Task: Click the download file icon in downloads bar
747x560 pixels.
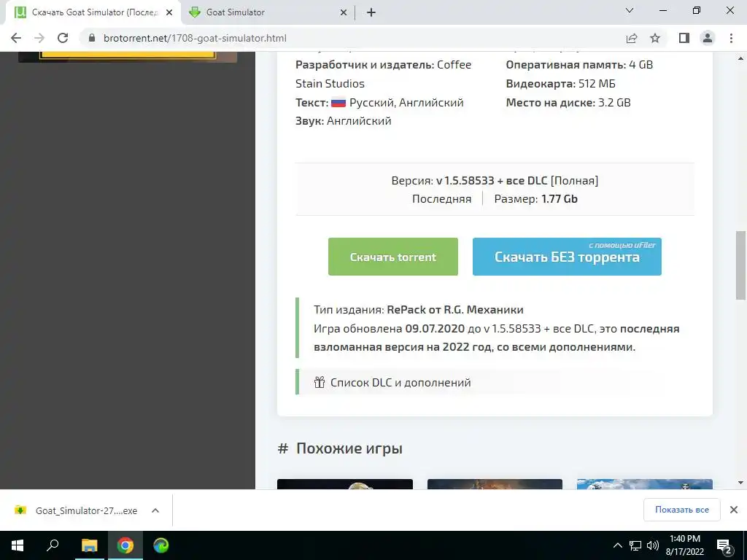Action: tap(20, 510)
